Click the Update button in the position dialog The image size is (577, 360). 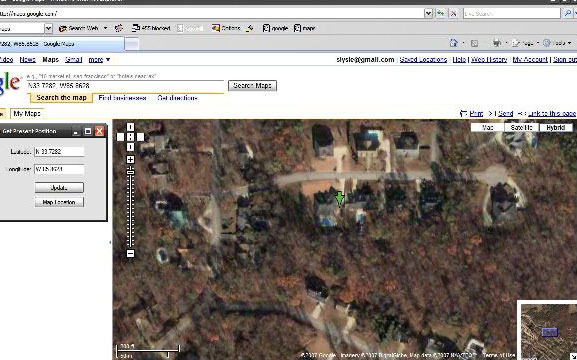59,187
